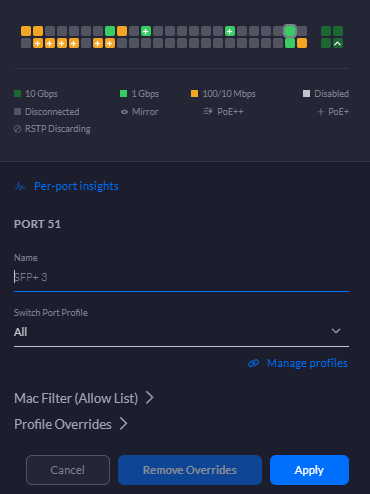
Task: Click the first disconnected gray port in bottom row
Action: point(26,43)
